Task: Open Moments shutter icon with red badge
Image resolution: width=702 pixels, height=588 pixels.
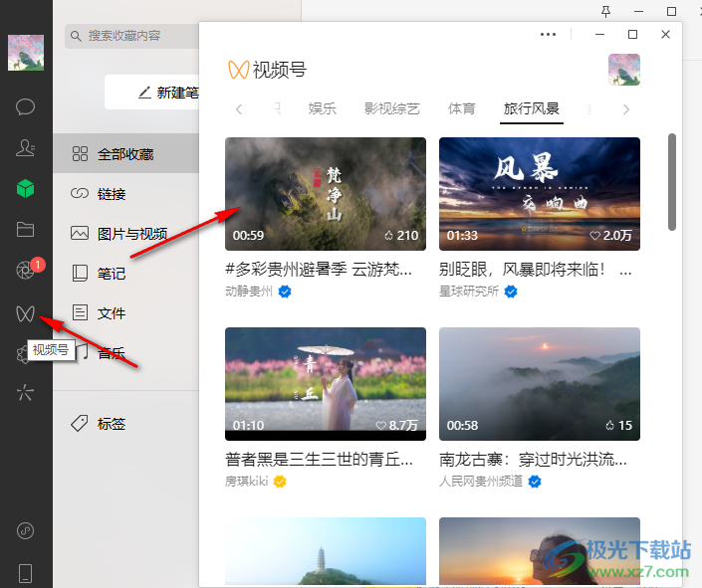Action: [x=25, y=270]
